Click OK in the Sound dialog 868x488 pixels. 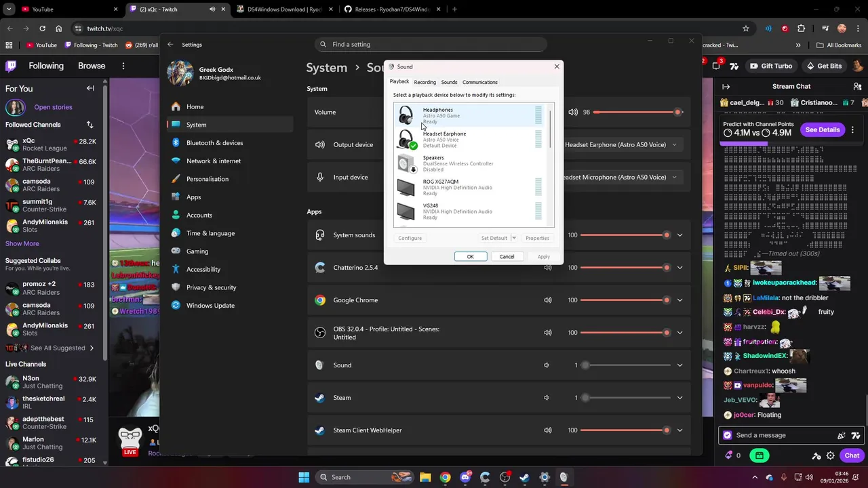470,257
